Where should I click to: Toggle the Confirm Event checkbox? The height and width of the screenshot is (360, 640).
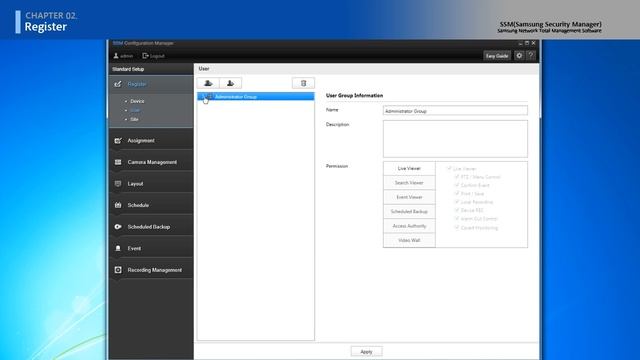click(457, 185)
